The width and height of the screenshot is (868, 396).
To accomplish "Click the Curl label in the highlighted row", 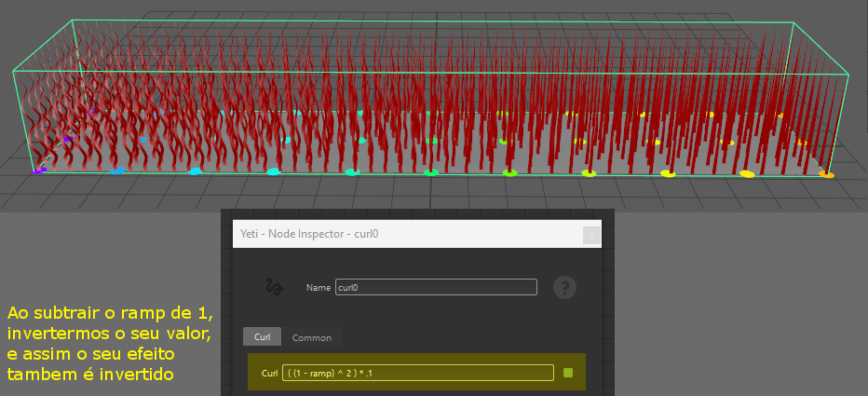I will [x=269, y=374].
